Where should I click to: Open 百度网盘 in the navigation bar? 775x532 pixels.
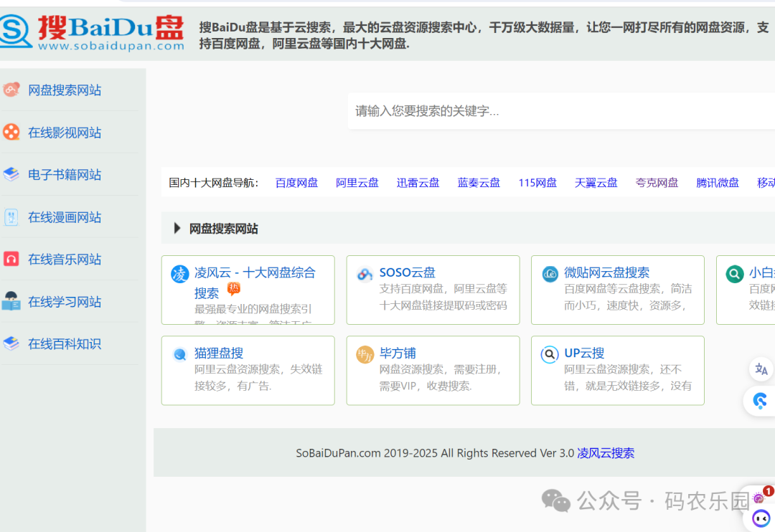tap(296, 182)
